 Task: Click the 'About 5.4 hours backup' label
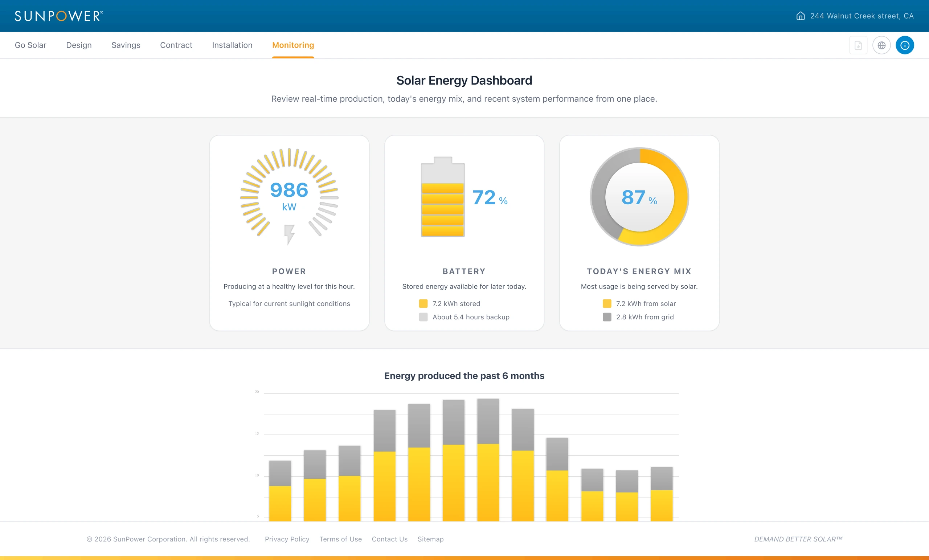[471, 317]
